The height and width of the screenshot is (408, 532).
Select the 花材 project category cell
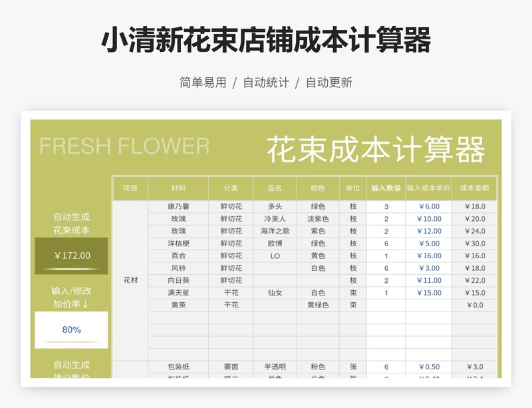(130, 280)
